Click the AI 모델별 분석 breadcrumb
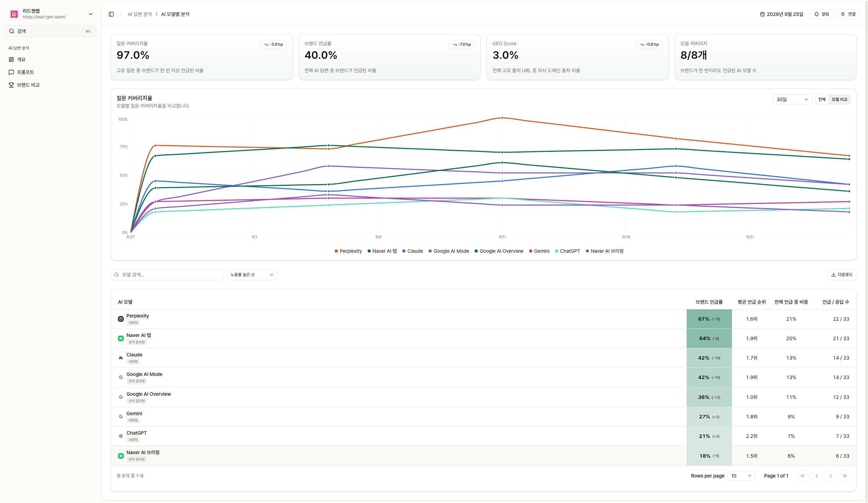 175,14
